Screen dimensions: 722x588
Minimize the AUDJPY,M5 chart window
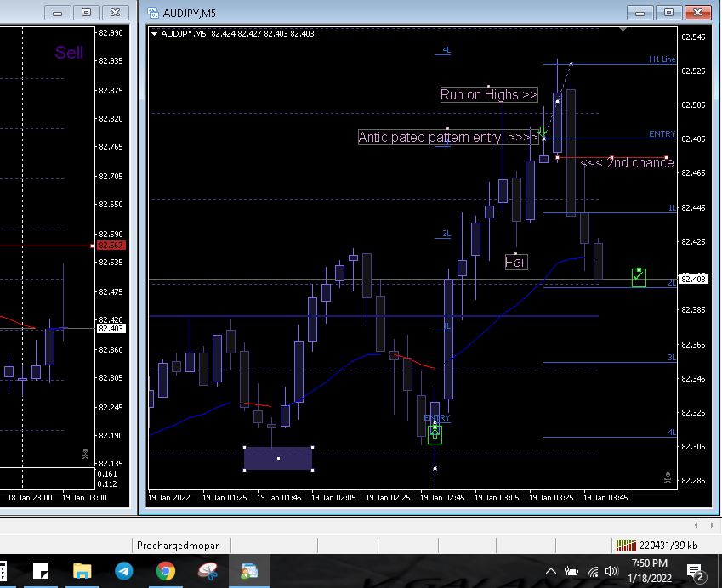(640, 13)
